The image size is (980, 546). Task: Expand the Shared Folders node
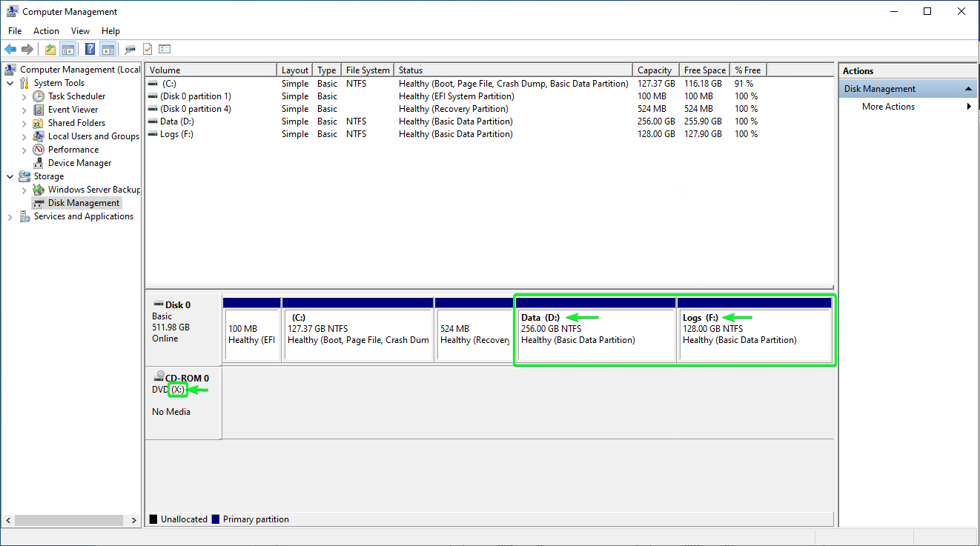point(24,123)
